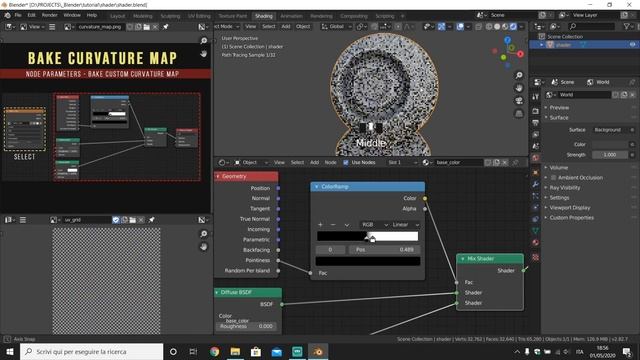Open Render properties tab icon
This screenshot has width=640, height=360.
pos(536,111)
